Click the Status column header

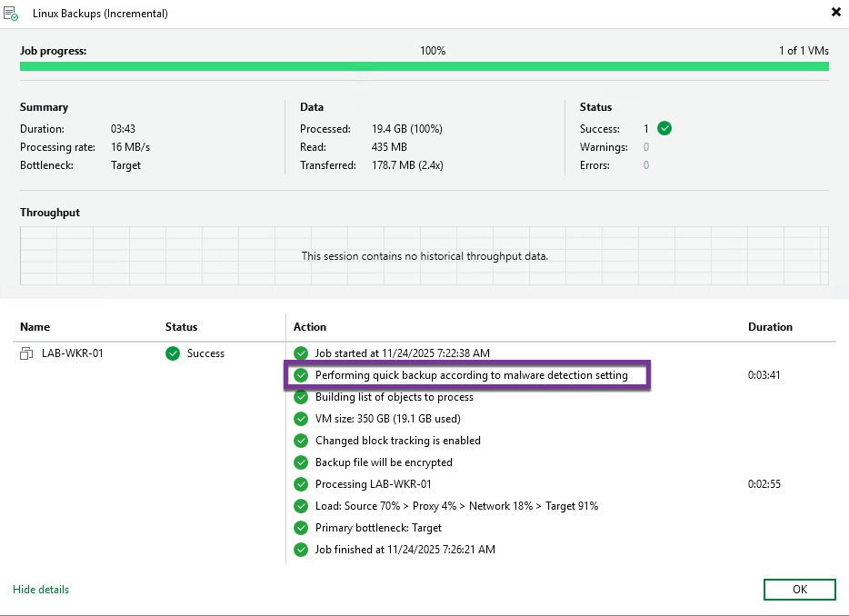181,327
